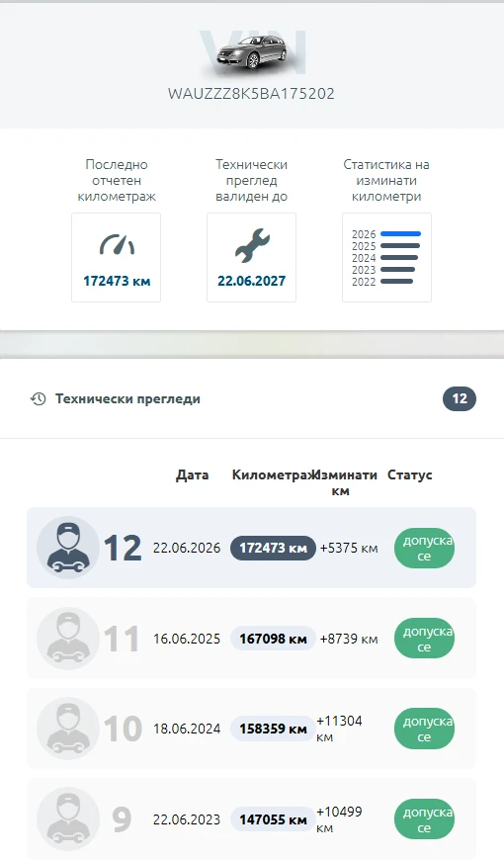
Task: Expand the Технически прегледи section header
Action: point(252,398)
